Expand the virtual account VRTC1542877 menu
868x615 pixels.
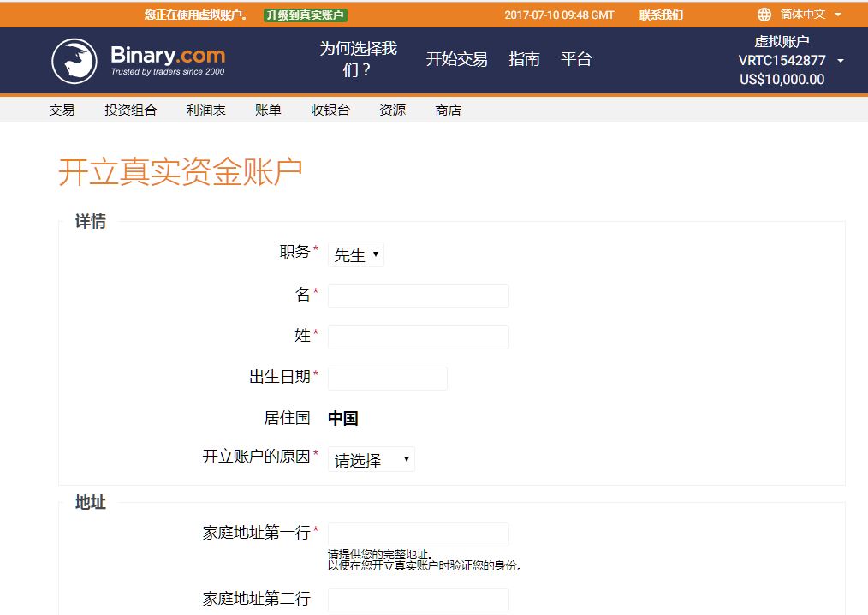790,60
